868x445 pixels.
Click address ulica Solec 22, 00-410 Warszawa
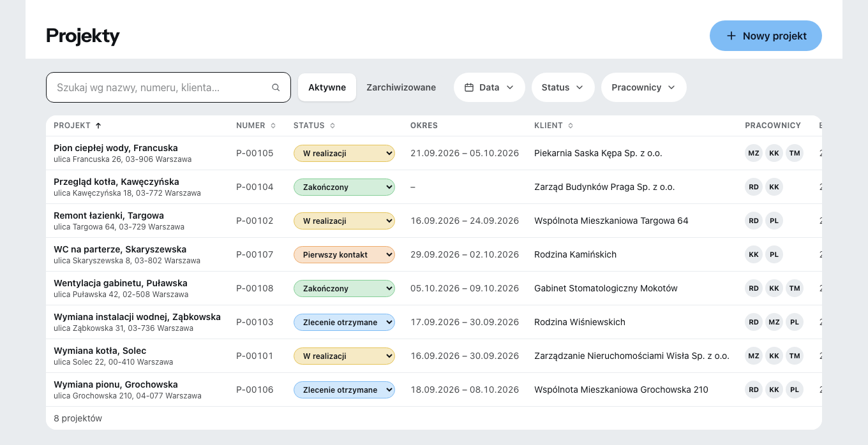click(113, 362)
